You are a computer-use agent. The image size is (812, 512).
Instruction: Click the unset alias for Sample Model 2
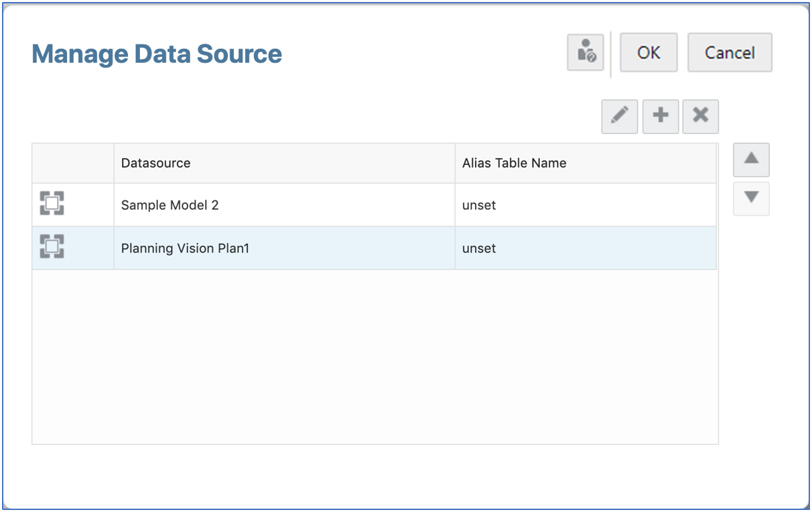click(x=479, y=204)
